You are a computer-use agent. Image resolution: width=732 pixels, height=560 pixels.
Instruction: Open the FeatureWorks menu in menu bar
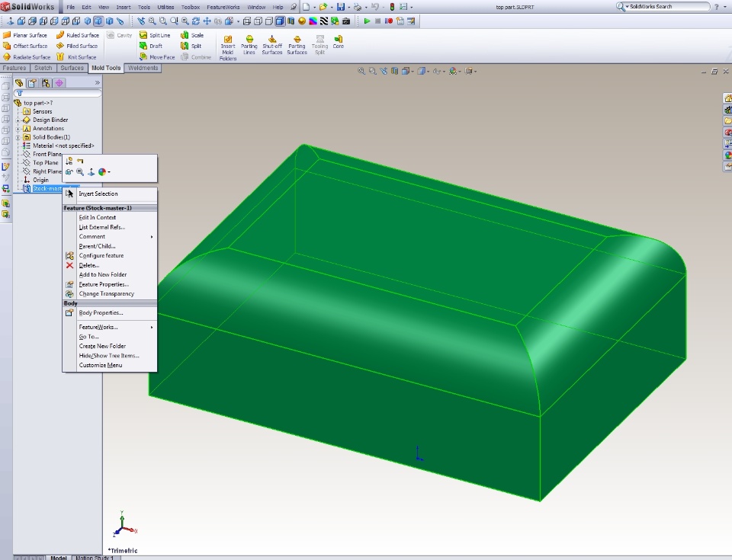[223, 7]
